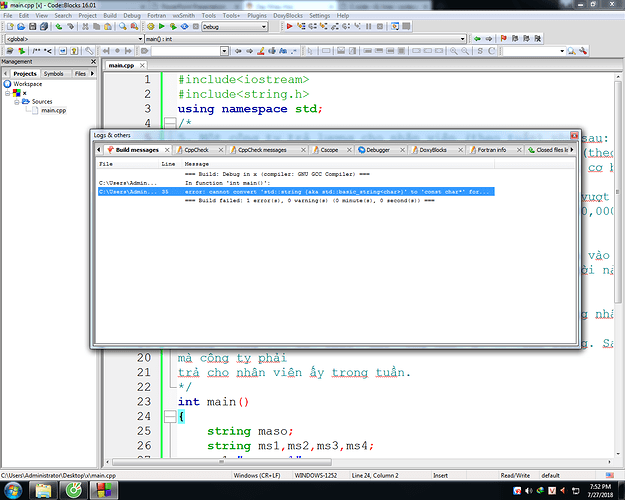625x500 pixels.
Task: Open the Debug build target dropdown
Action: tap(263, 27)
